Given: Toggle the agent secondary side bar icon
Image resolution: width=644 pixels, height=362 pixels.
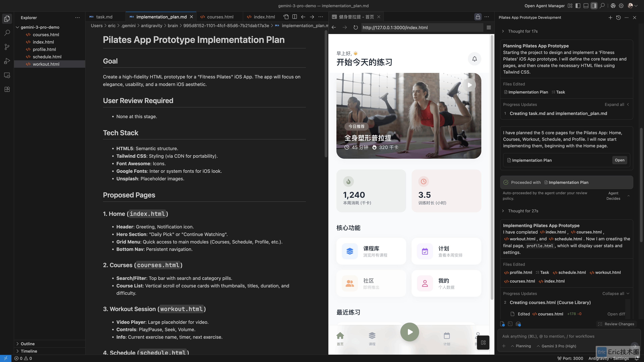Looking at the screenshot, I should 594,6.
